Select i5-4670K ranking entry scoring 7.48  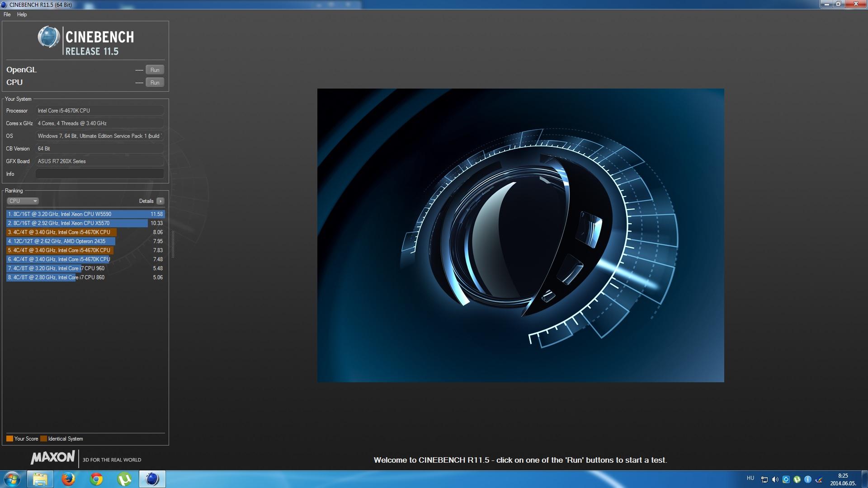click(x=85, y=259)
